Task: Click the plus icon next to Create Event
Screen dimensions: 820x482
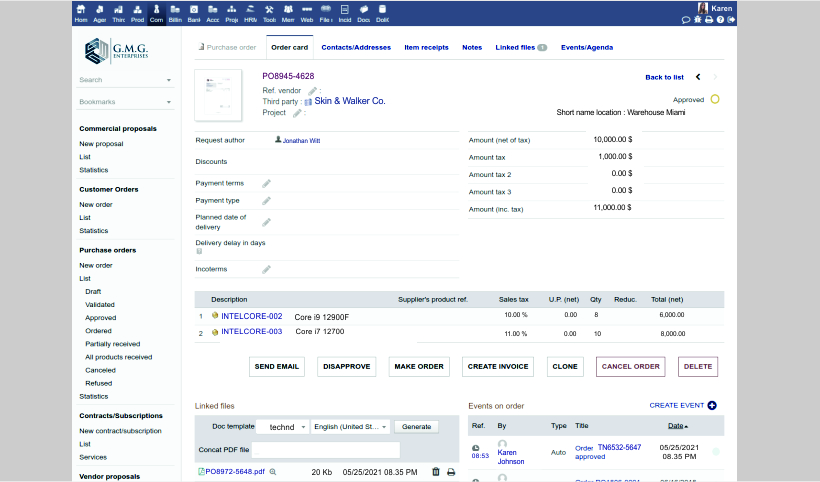Action: (712, 405)
